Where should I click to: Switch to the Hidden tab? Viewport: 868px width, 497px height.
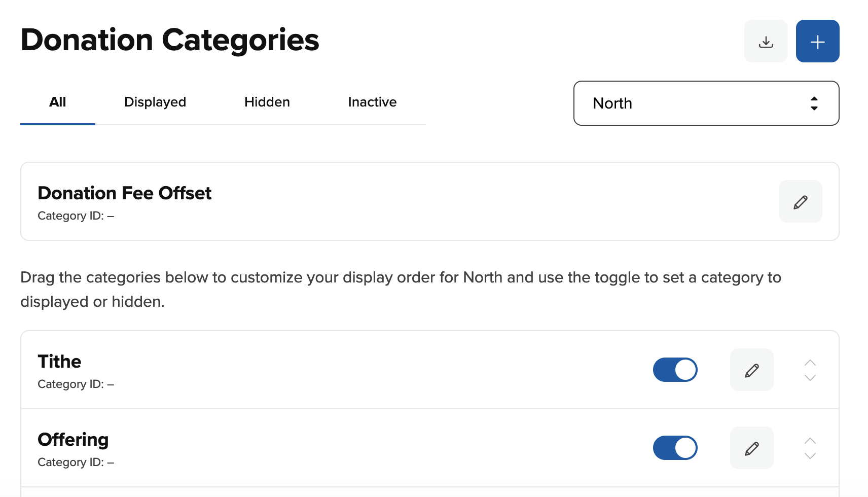coord(267,102)
